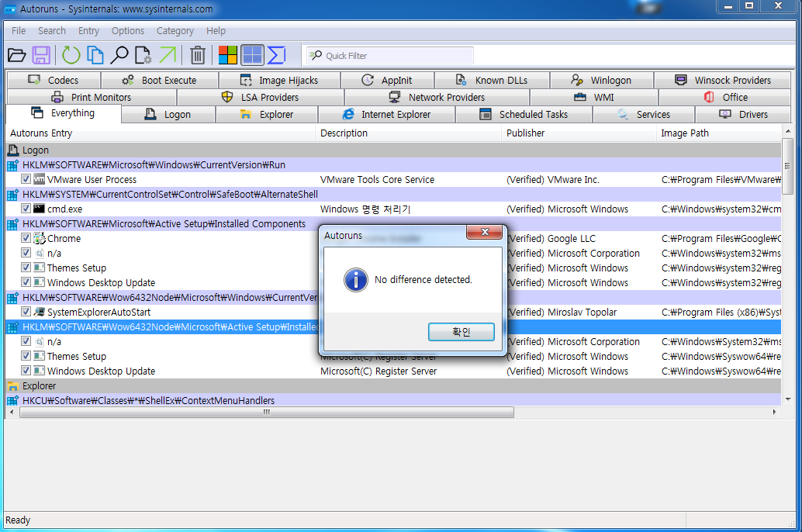Toggle the Wow6432Node Themes Setup checkbox
Screen dimensions: 802x532
click(26, 356)
